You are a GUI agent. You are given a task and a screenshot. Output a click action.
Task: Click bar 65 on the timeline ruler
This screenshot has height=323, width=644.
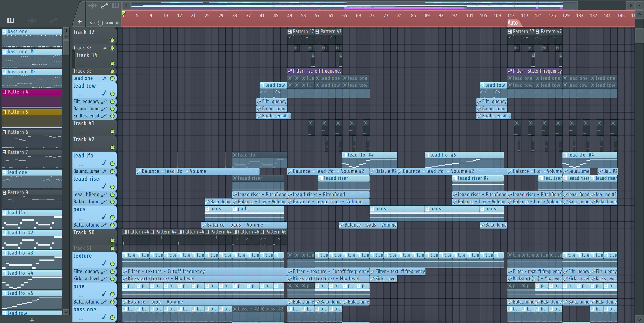coord(345,15)
